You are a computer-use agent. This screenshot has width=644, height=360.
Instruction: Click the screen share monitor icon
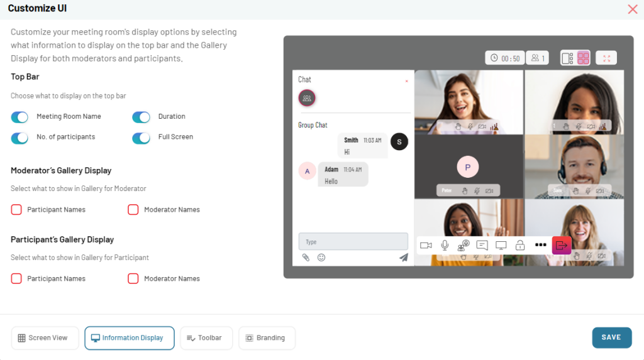click(501, 246)
